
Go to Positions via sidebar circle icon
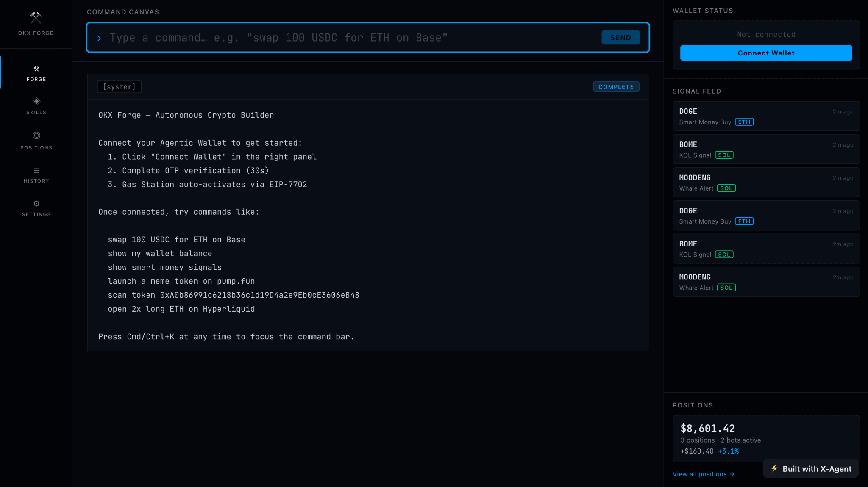(36, 136)
